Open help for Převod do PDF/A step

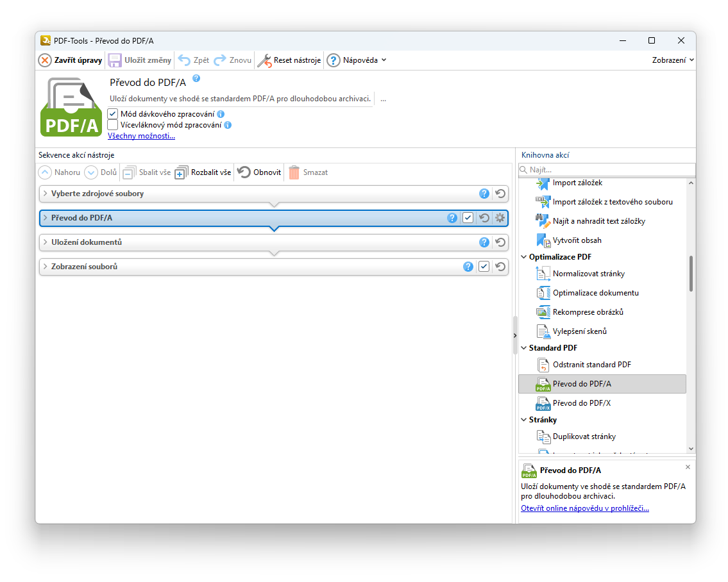[x=452, y=218]
